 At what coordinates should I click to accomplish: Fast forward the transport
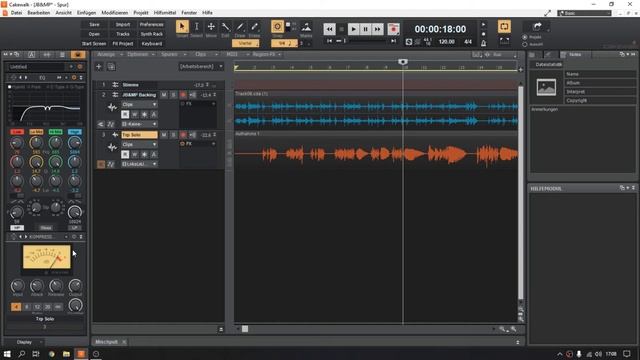tap(378, 29)
